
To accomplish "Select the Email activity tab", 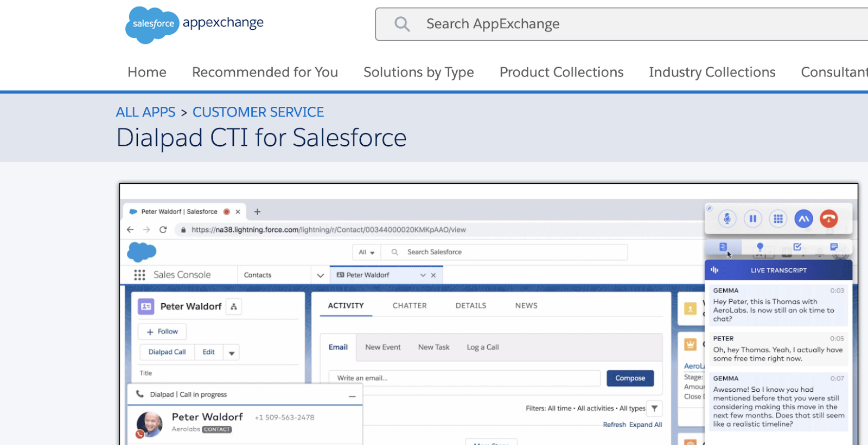I will 338,347.
